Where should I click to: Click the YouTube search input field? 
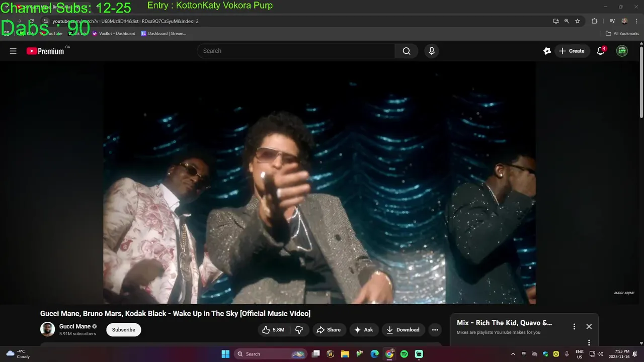point(296,51)
